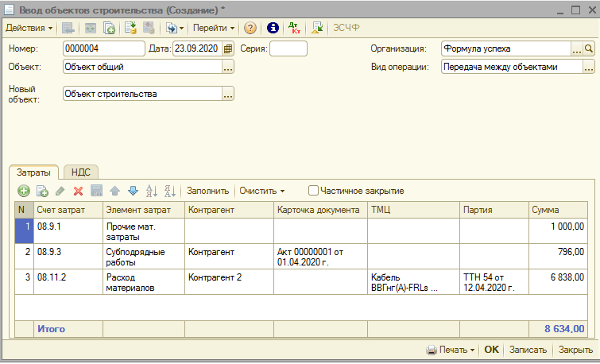Open the Дт/Кт postings report icon
Image resolution: width=600 pixels, height=364 pixels.
[295, 28]
